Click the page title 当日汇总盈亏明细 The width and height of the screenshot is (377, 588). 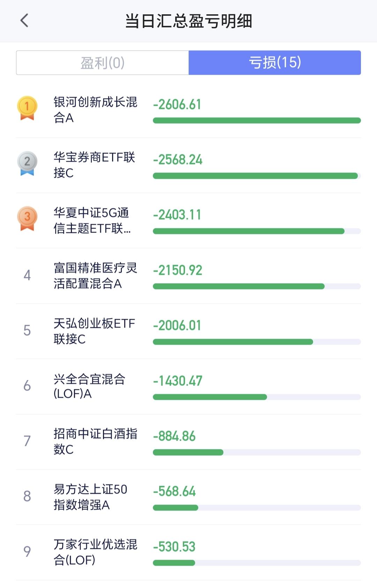(x=188, y=21)
